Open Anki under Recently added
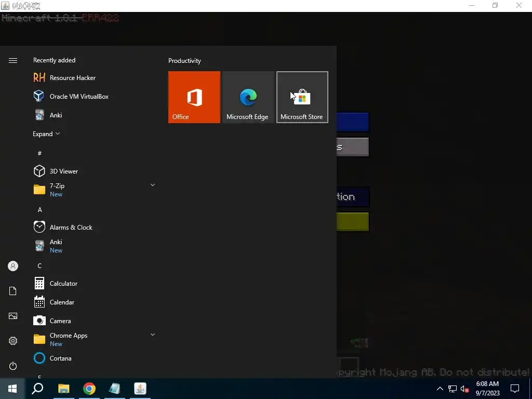This screenshot has width=532, height=399. point(94,115)
